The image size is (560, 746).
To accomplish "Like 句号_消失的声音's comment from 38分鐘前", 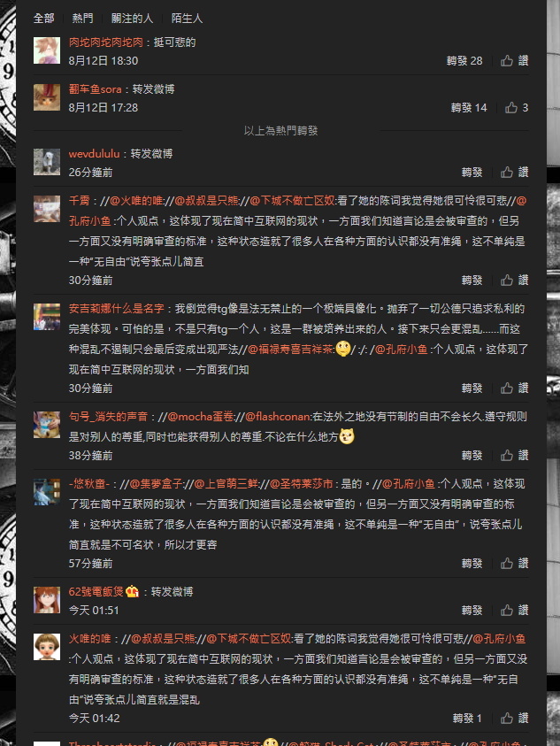I will (x=514, y=456).
